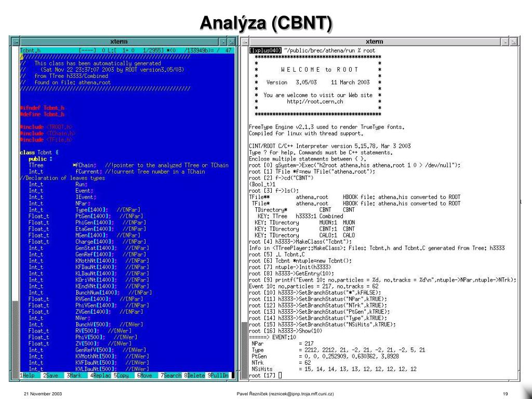This screenshot has height=399, width=532.
Task: Click the Tcbnt.h filename in editor status line
Action: [30, 50]
